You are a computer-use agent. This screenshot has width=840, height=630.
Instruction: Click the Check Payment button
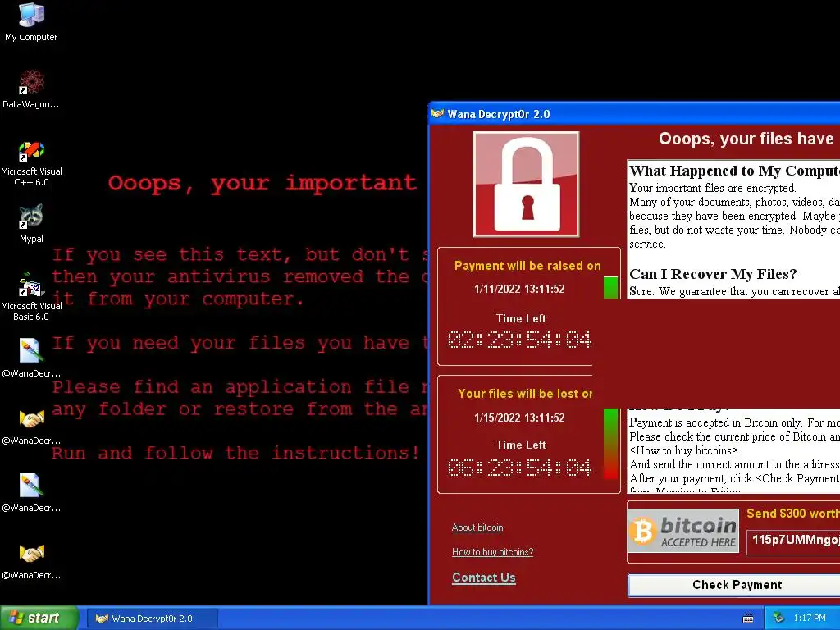point(734,585)
